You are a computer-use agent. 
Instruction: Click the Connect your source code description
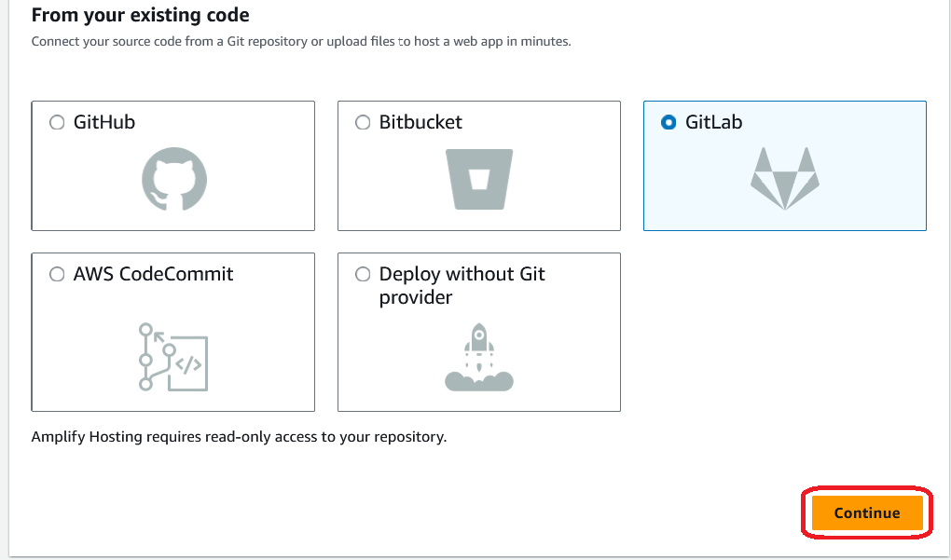(300, 42)
